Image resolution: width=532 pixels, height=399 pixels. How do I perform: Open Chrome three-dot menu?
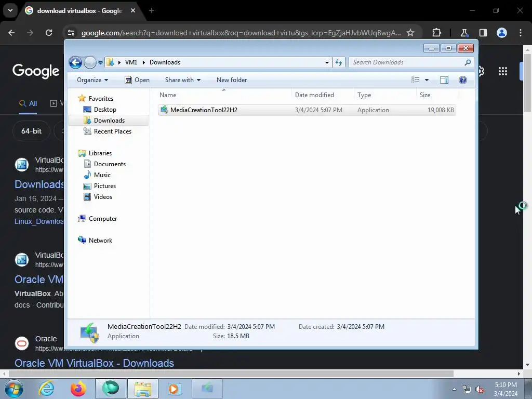[x=521, y=33]
